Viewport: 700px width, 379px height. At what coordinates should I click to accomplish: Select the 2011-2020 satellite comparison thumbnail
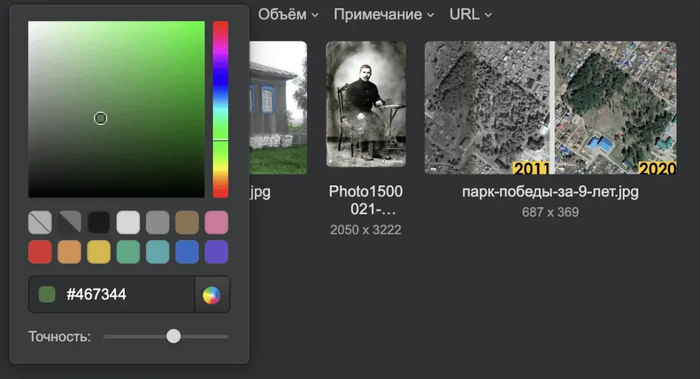pyautogui.click(x=550, y=108)
